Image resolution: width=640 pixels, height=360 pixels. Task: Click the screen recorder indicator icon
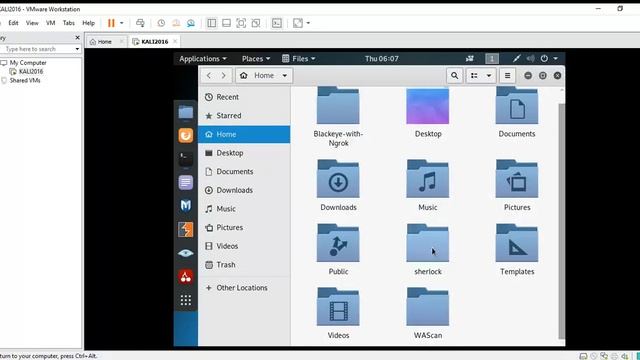(x=470, y=59)
